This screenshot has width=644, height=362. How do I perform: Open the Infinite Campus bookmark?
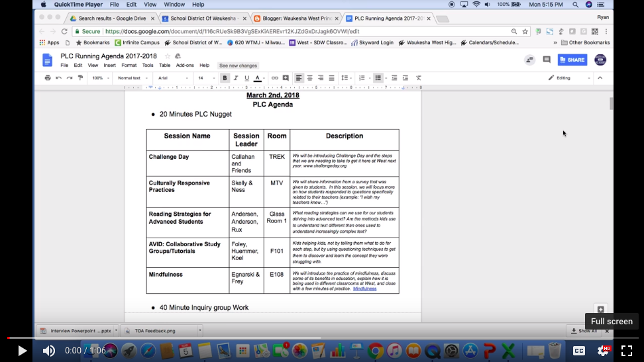137,42
